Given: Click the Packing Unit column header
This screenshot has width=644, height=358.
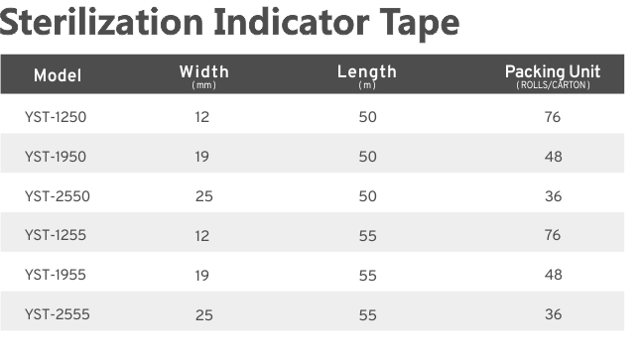Looking at the screenshot, I should 553,76.
